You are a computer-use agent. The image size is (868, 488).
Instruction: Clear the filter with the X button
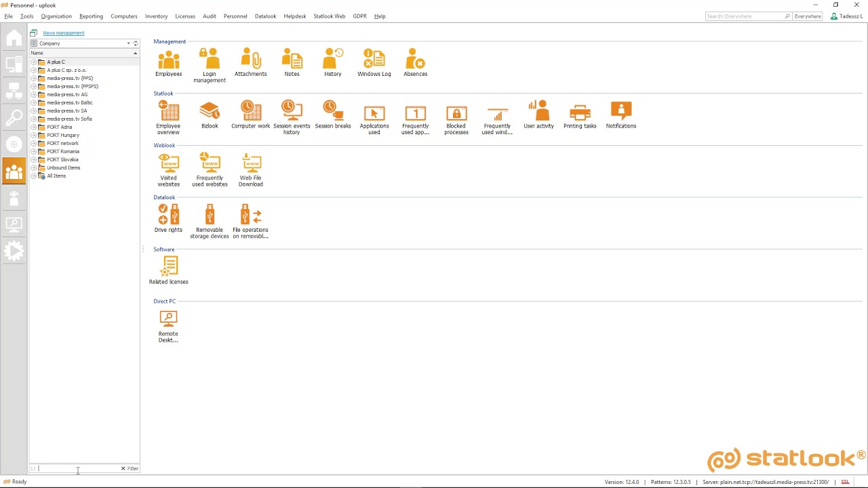coord(123,468)
